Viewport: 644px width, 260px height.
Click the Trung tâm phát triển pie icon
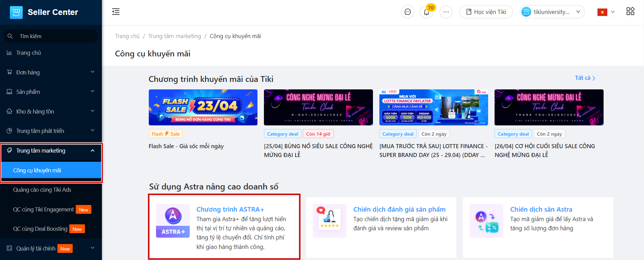point(9,131)
